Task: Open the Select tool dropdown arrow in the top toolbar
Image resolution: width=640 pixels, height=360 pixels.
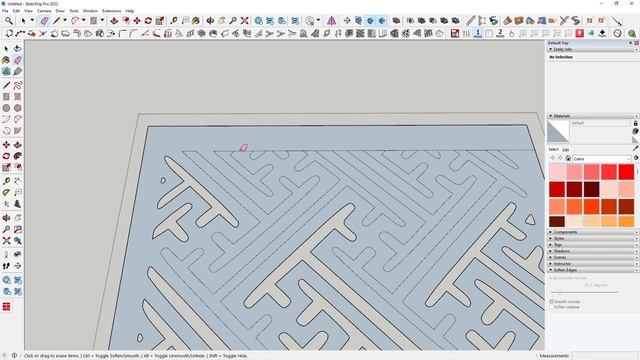Action: [x=32, y=20]
